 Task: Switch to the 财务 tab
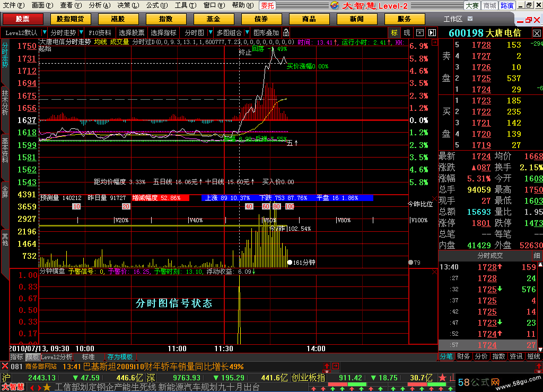[463, 356]
